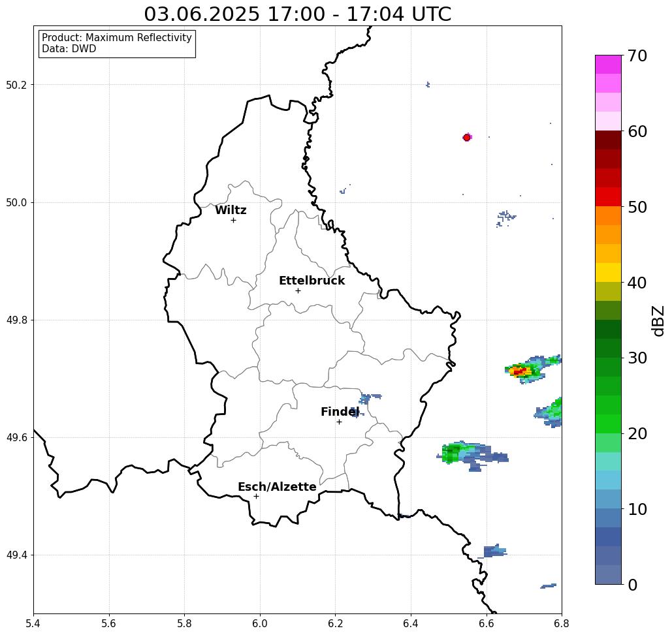672x635 pixels.
Task: Click the latitude tick label "50.0"
Action: [16, 202]
